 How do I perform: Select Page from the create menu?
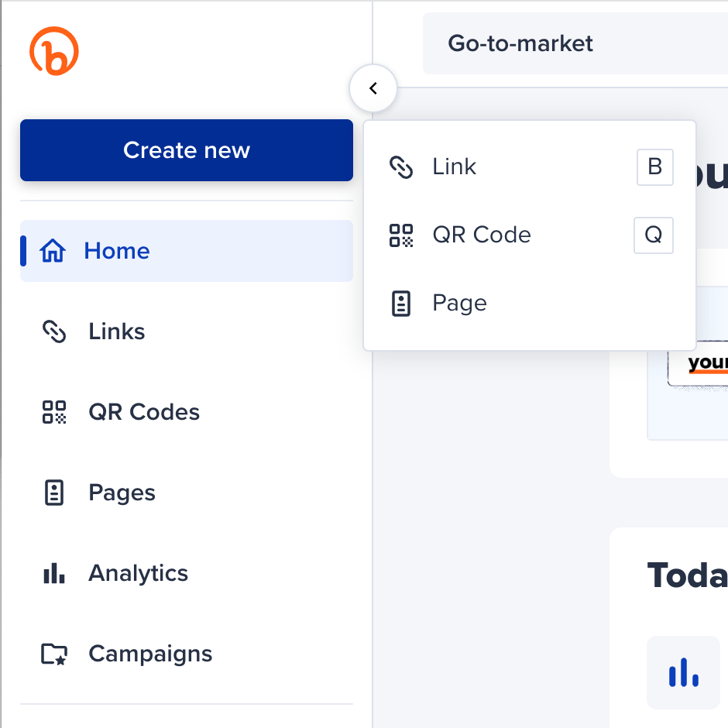tap(459, 303)
